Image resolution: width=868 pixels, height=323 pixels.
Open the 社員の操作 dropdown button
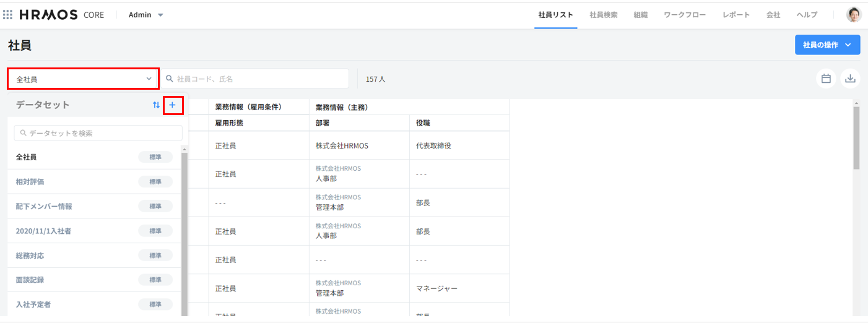[827, 45]
